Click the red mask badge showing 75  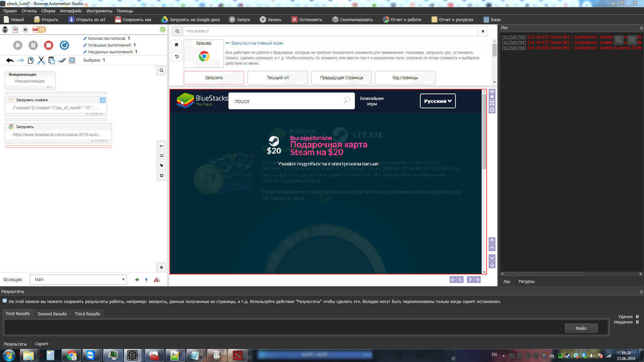click(39, 29)
